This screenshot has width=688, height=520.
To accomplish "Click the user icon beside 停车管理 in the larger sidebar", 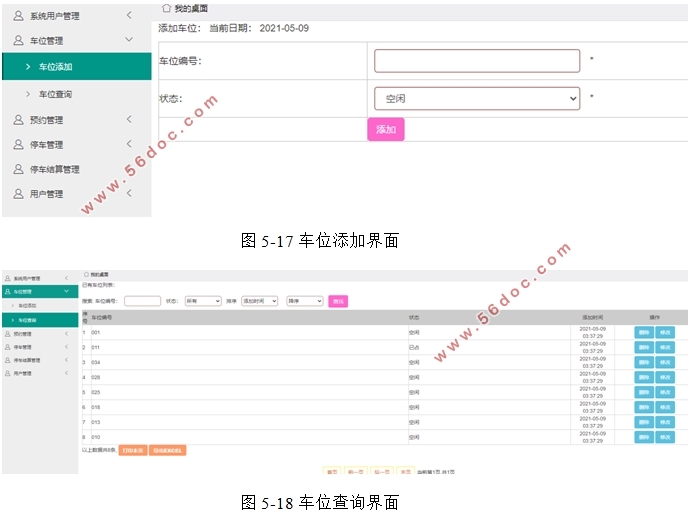I will (18, 145).
